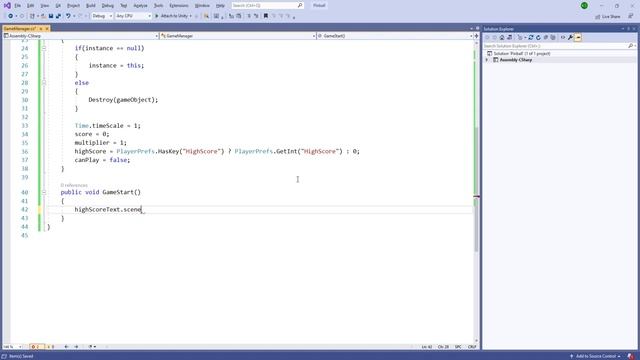Click the Undo icon
The height and width of the screenshot is (360, 640).
68,16
